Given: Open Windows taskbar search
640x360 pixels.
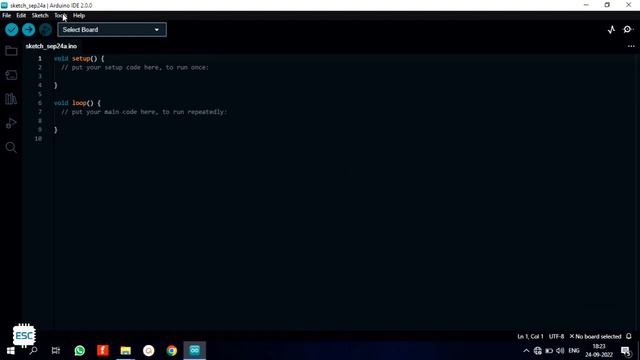Looking at the screenshot, I should 33,350.
